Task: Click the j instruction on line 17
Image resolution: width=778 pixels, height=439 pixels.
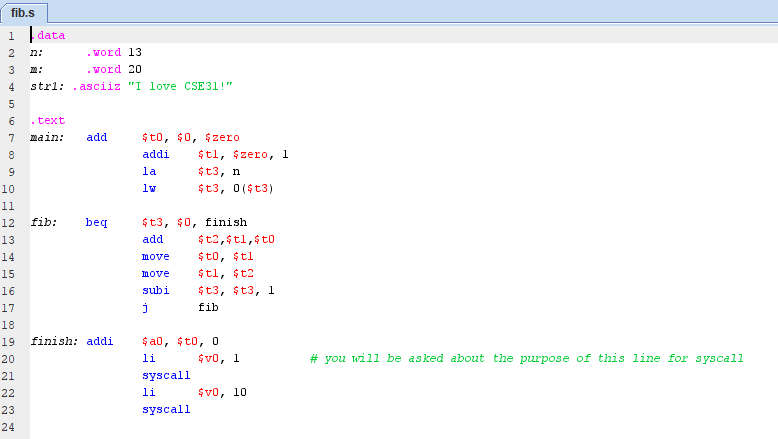Action: click(x=145, y=308)
